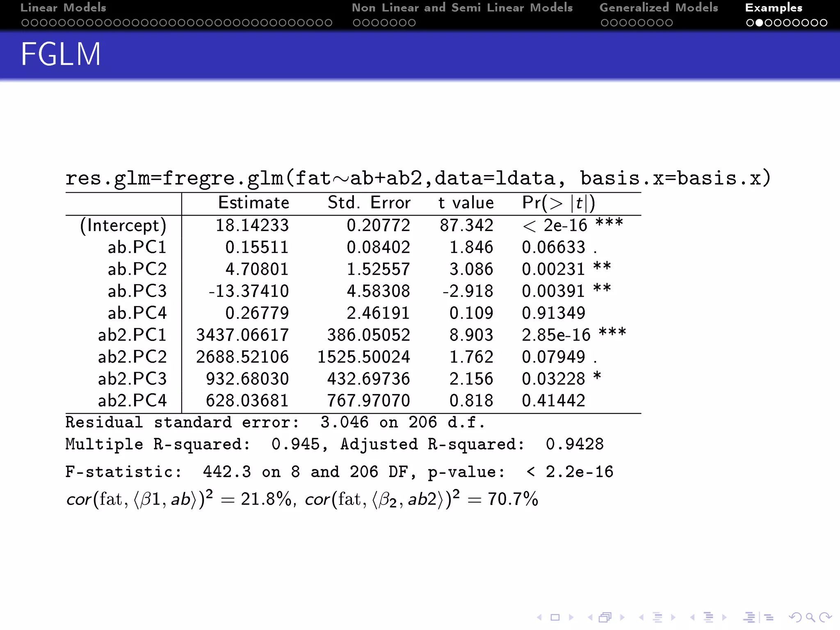840x630 pixels.
Task: Click the res.glm=fregre.glm code line
Action: 418,178
